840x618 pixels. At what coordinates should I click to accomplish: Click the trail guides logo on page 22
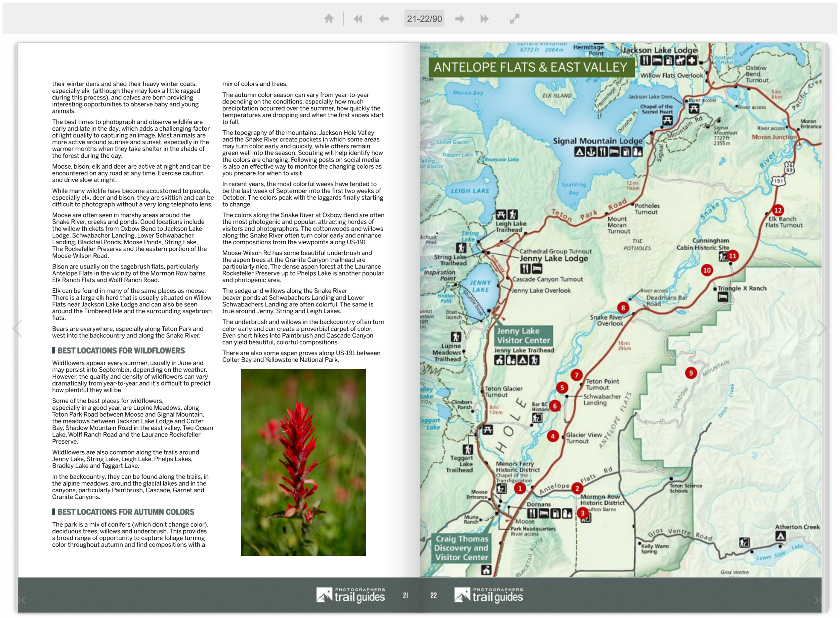[489, 595]
